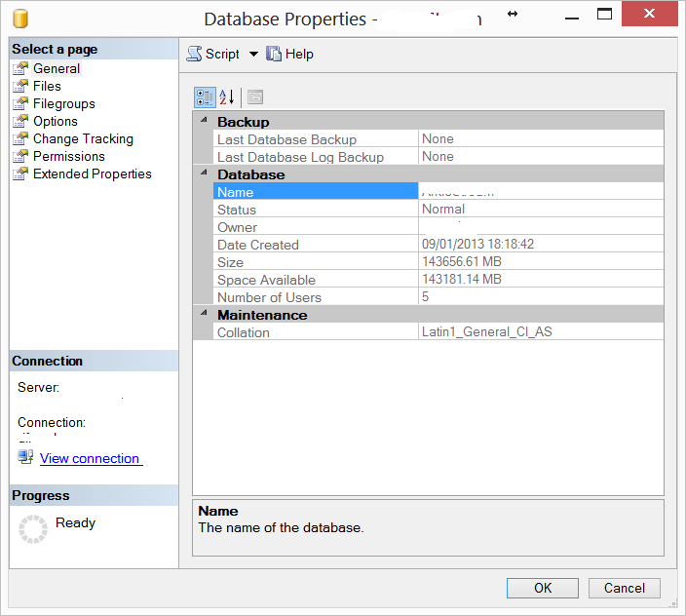Select the Last Database Backup row
686x616 pixels.
click(438, 138)
